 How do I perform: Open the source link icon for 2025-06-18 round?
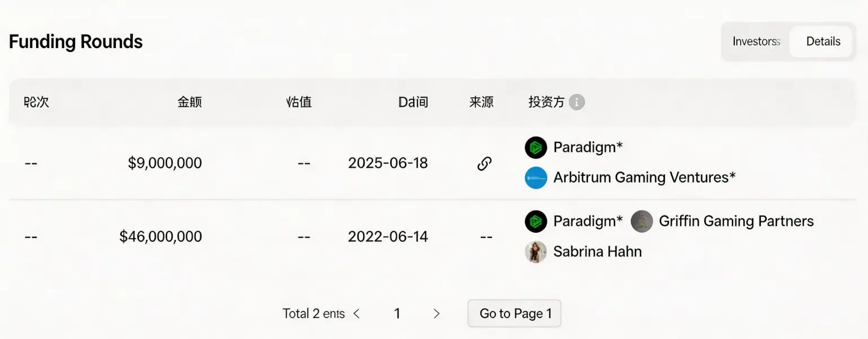(484, 163)
